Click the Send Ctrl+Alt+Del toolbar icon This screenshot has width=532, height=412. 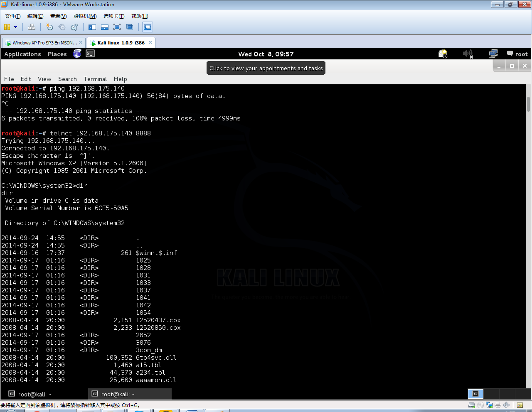pos(32,27)
